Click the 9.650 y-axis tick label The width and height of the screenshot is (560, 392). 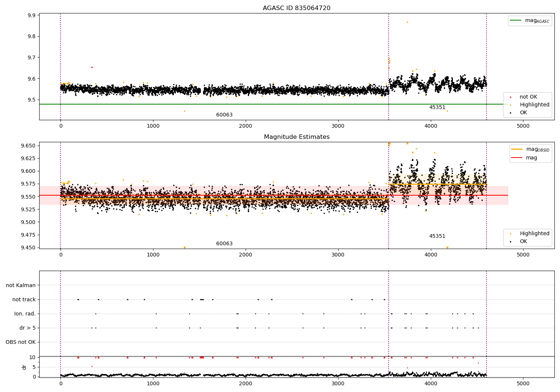[x=29, y=146]
